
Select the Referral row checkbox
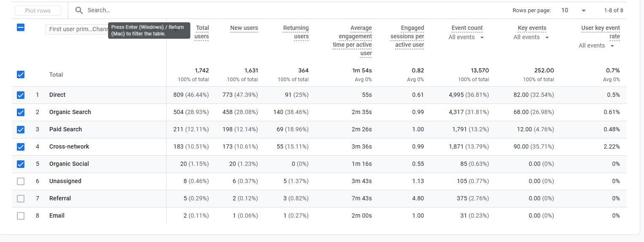point(21,199)
